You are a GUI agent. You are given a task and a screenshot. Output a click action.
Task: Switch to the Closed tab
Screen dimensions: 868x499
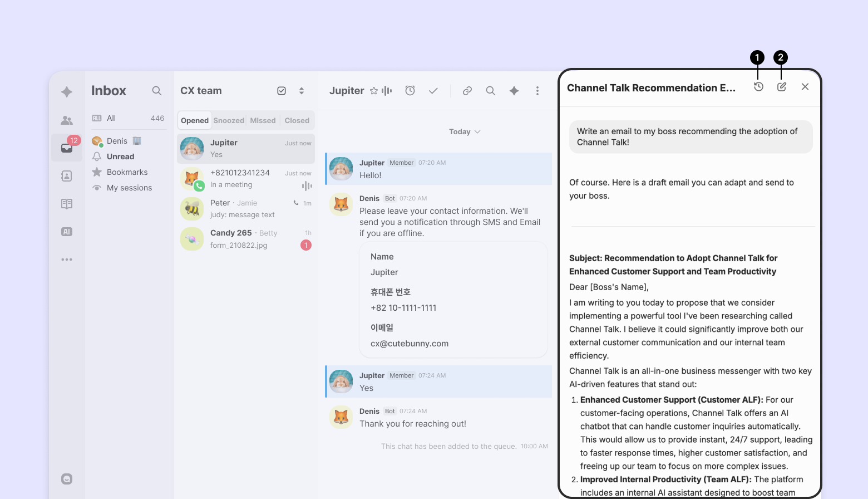click(x=297, y=121)
